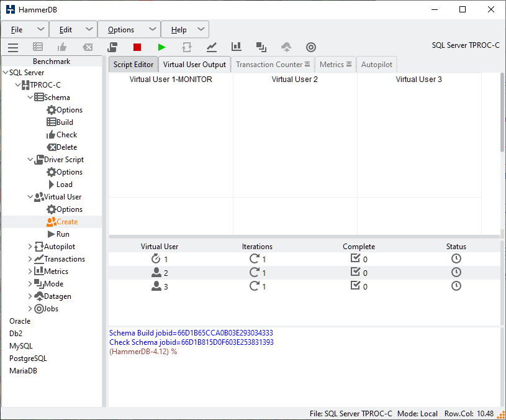The width and height of the screenshot is (506, 420).
Task: Click the Transaction Counter line-chart toolbar icon
Action: point(211,47)
